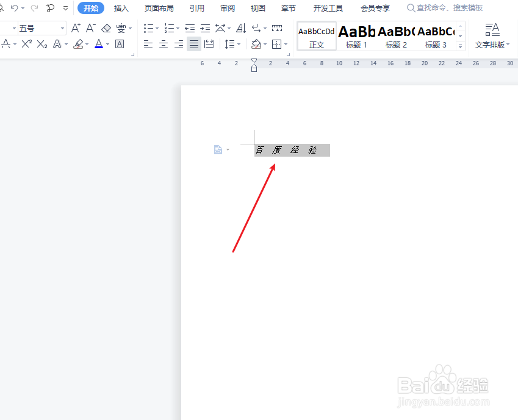
Task: Open the undo history dropdown arrow
Action: click(23, 8)
